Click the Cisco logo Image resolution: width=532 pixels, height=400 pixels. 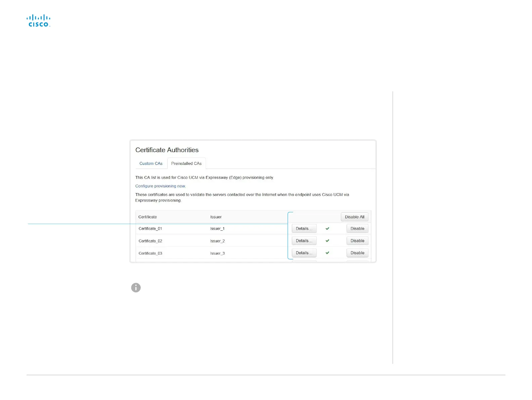[x=39, y=20]
